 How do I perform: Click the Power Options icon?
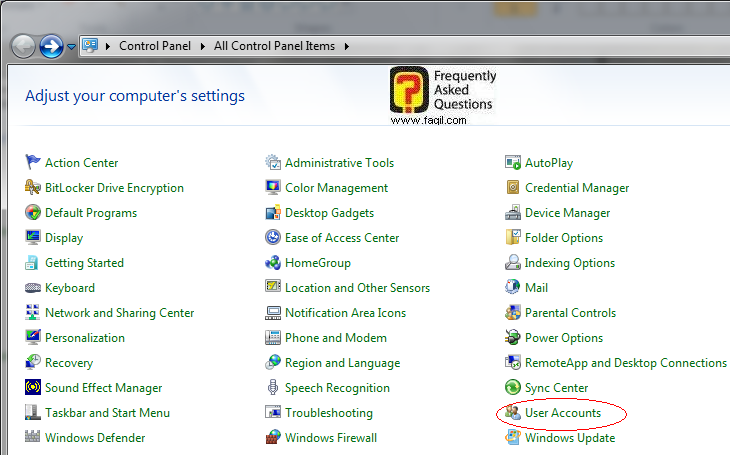click(513, 338)
